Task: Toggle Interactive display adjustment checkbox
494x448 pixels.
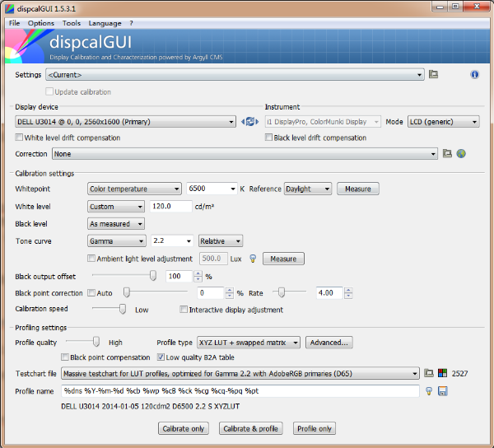Action: tap(184, 310)
